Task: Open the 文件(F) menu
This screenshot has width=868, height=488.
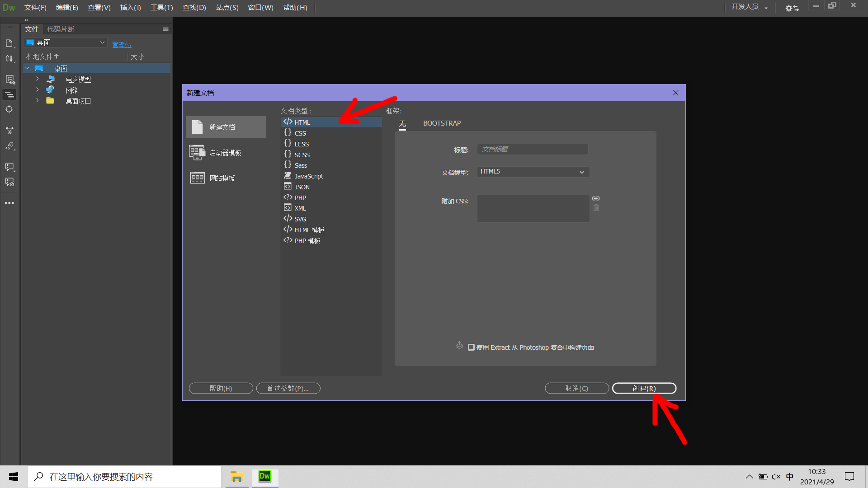Action: point(35,8)
